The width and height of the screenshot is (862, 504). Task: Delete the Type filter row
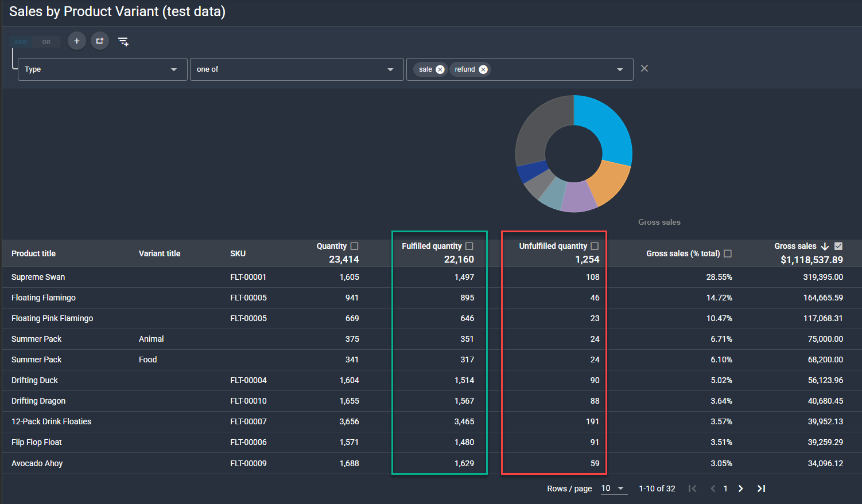[x=644, y=69]
